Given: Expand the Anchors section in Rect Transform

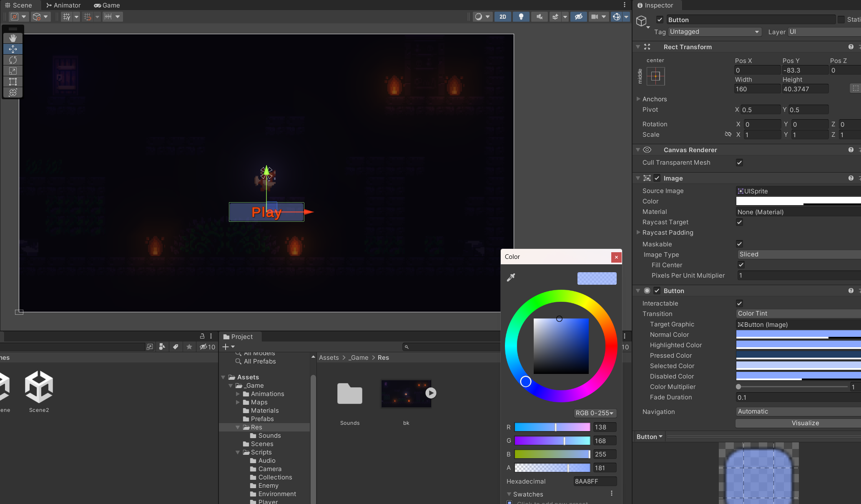Looking at the screenshot, I should point(639,99).
